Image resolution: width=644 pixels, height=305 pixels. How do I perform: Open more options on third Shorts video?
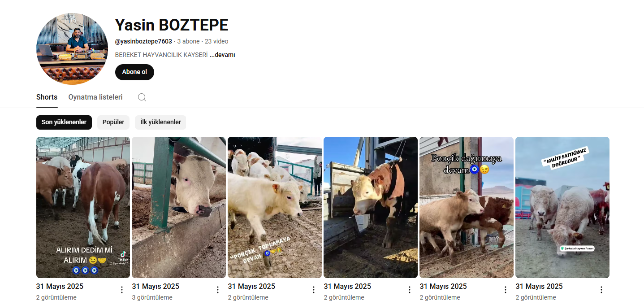314,290
